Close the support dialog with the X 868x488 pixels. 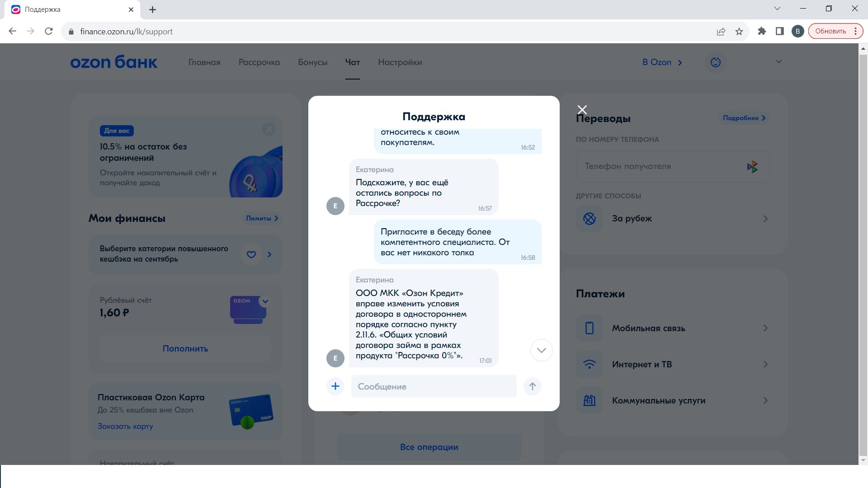[582, 110]
